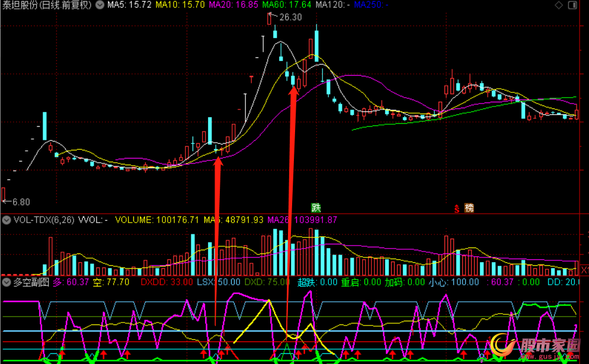Click the square panel icon at top right
The height and width of the screenshot is (364, 589).
[574, 5]
